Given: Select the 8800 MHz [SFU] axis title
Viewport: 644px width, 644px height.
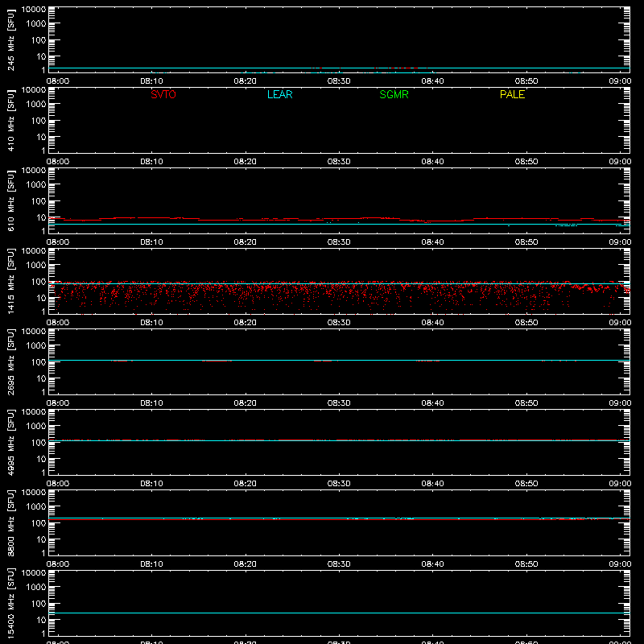Looking at the screenshot, I should [x=11, y=522].
